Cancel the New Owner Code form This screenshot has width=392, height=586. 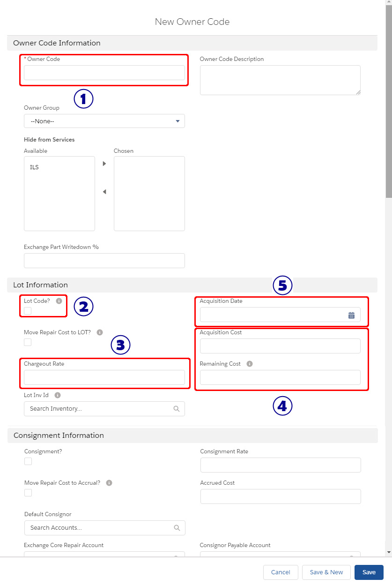pos(281,572)
